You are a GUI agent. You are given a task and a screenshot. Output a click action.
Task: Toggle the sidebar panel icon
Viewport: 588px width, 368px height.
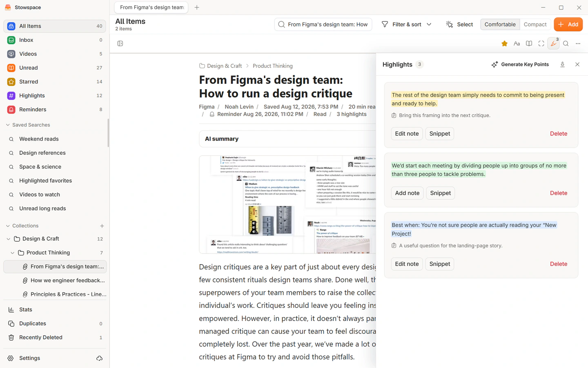120,43
